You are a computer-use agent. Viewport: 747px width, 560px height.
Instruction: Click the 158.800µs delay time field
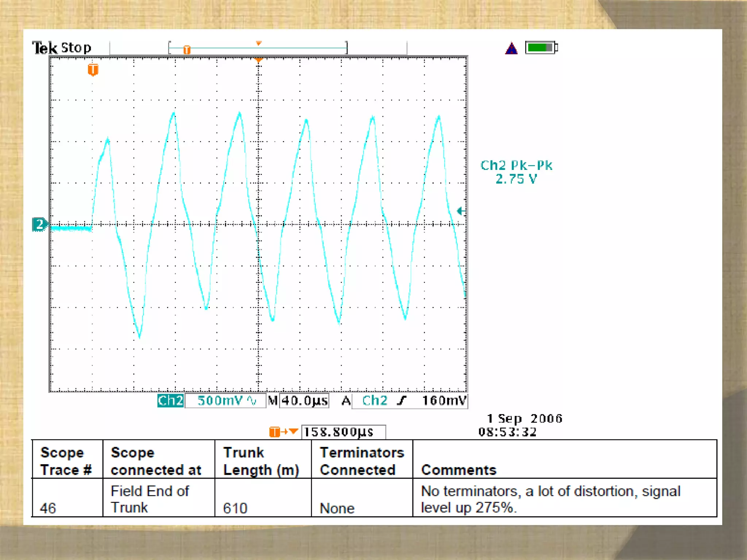tap(343, 432)
